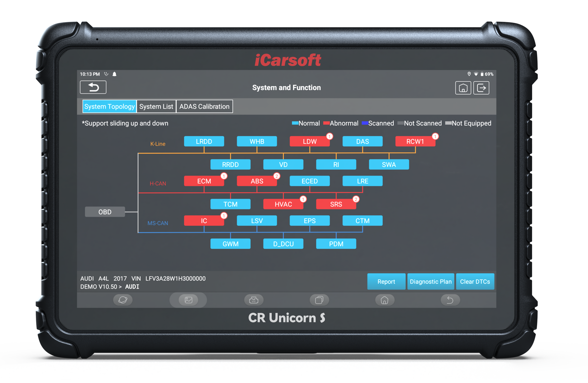
Task: Open the Diagnostic Plan
Action: (x=431, y=282)
